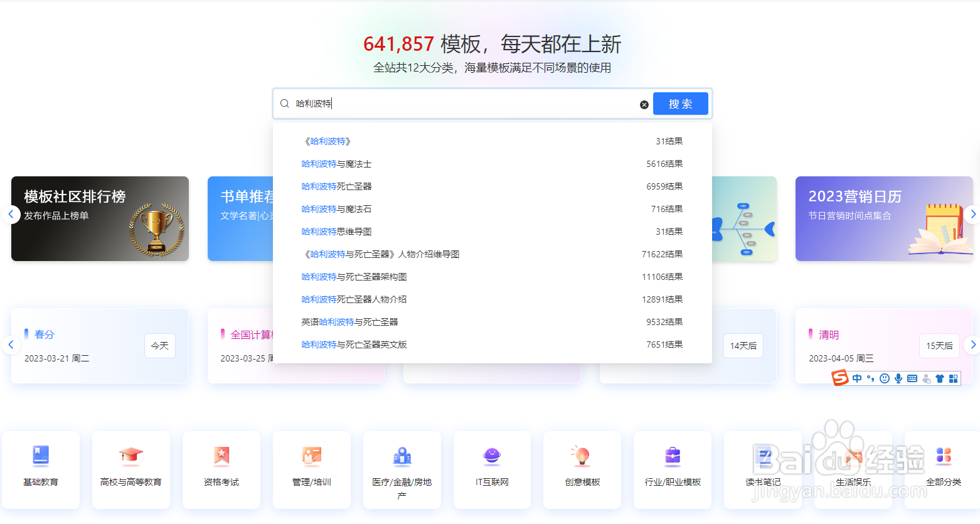Click the calendar carousel previous arrow
This screenshot has width=980, height=524.
11,345
